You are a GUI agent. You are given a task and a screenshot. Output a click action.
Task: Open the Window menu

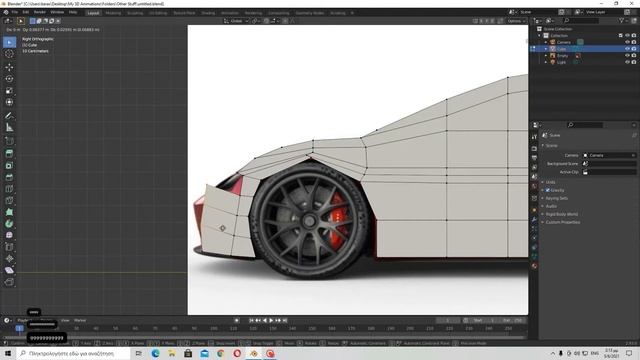[57, 13]
